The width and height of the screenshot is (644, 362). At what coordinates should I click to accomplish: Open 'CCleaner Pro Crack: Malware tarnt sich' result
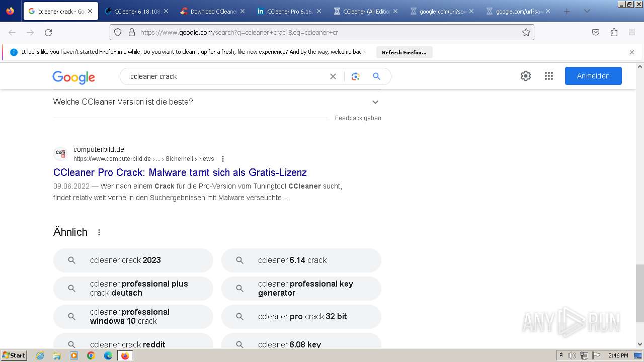coord(180,172)
